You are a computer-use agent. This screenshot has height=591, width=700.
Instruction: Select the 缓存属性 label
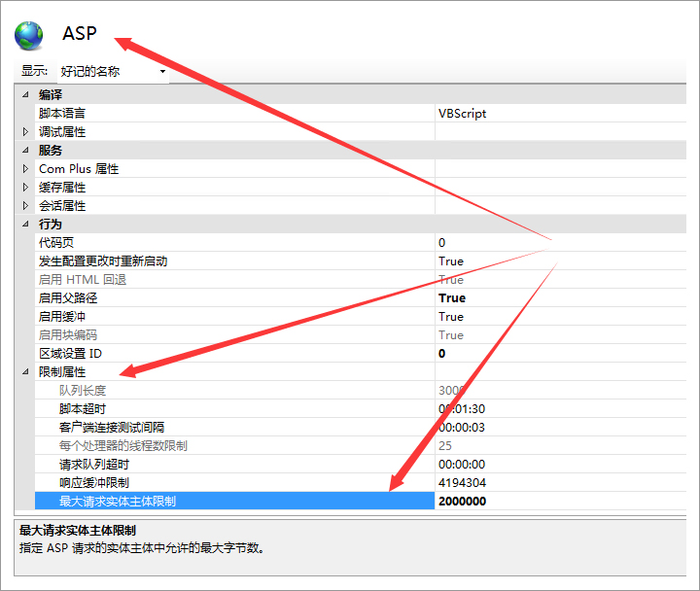click(62, 187)
